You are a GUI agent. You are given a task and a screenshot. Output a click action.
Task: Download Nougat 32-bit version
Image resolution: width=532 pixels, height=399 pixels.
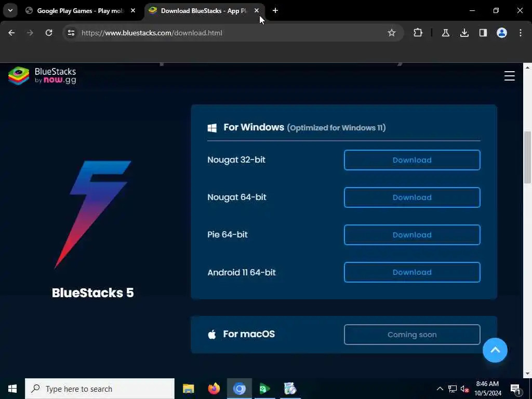click(412, 160)
